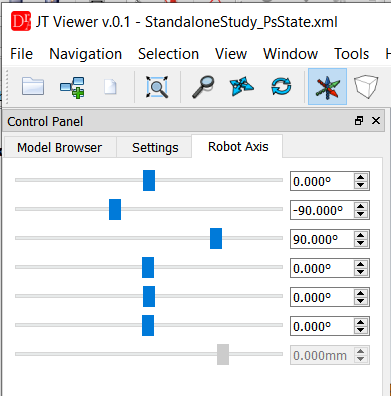391x396 pixels.
Task: Click the rotate tool icon
Action: (281, 87)
